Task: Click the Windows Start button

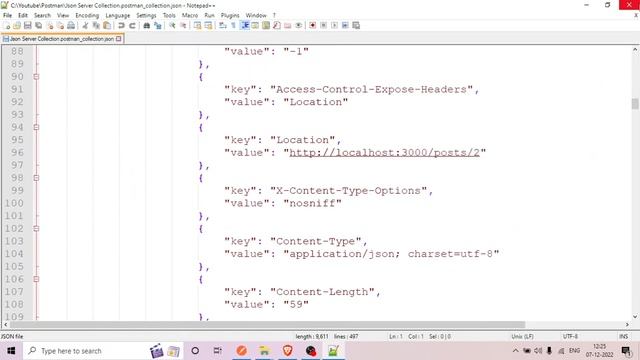Action: (11, 351)
